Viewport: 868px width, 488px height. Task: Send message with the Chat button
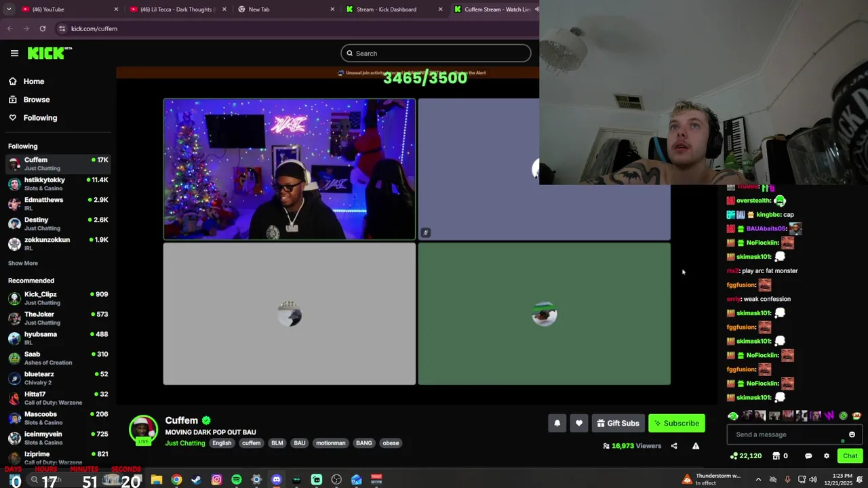(x=850, y=456)
